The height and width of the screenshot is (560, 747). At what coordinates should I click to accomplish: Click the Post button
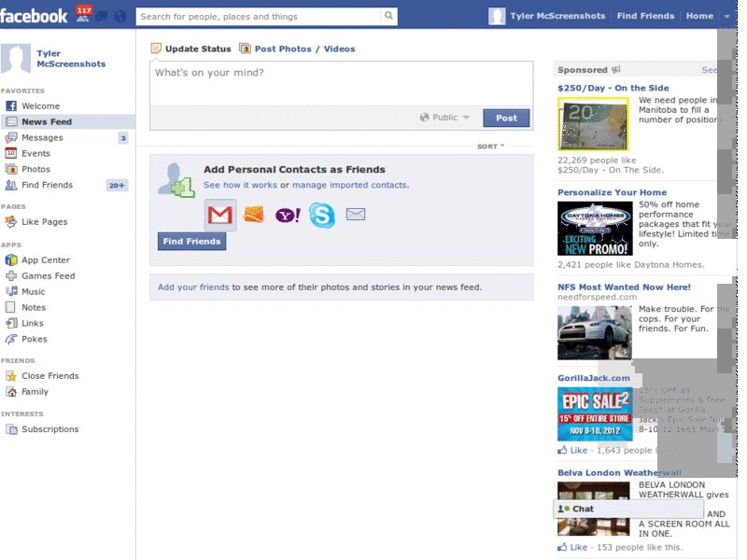coord(506,118)
